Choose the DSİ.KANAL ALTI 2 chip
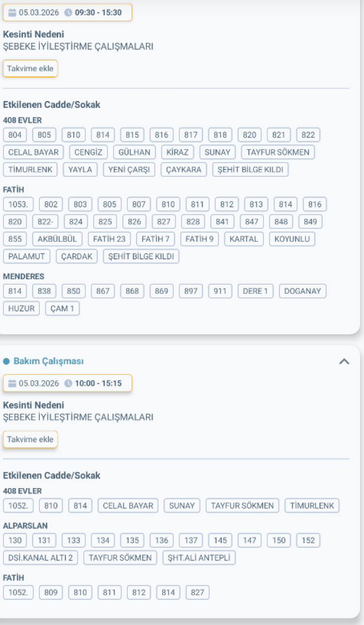The width and height of the screenshot is (364, 625). (40, 558)
